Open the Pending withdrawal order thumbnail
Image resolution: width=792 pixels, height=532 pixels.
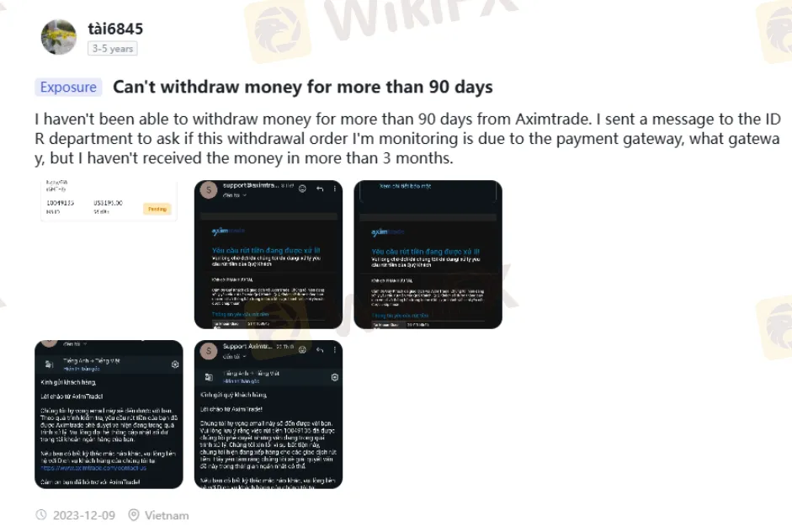click(x=109, y=200)
